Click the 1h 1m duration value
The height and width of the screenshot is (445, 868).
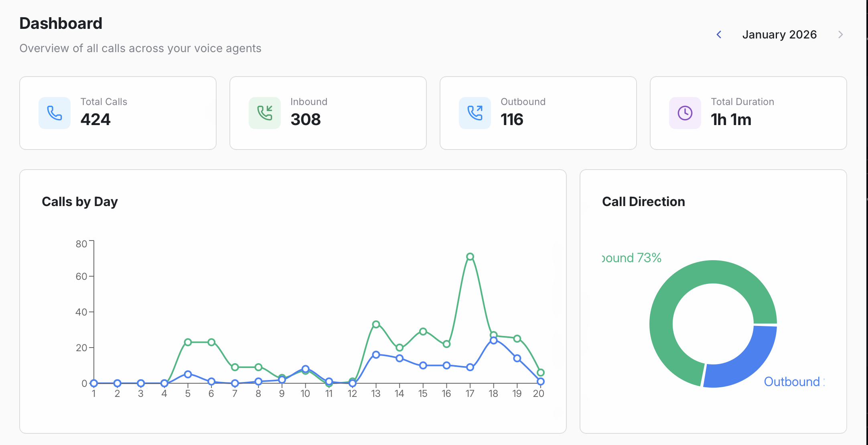pos(731,119)
